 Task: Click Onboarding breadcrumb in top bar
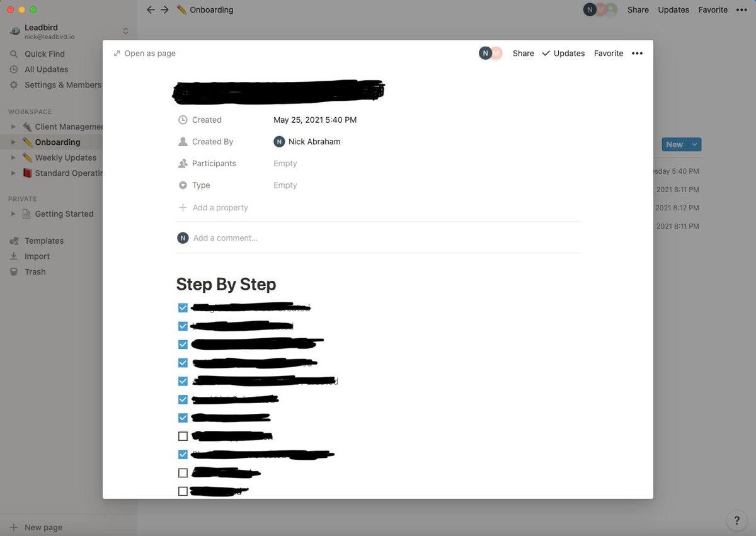point(205,9)
